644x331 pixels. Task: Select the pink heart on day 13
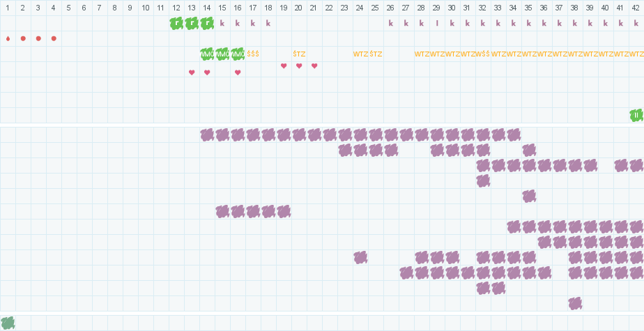[x=192, y=72]
